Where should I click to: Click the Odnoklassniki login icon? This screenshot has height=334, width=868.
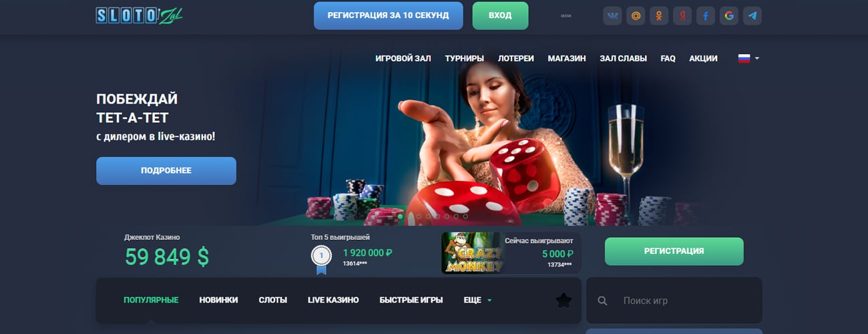[x=659, y=16]
